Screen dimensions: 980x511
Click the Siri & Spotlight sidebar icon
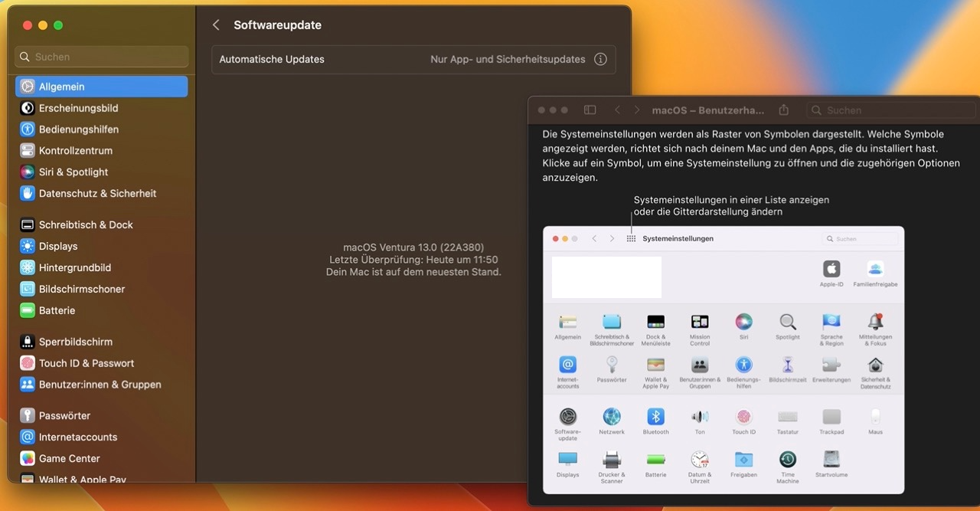coord(28,172)
